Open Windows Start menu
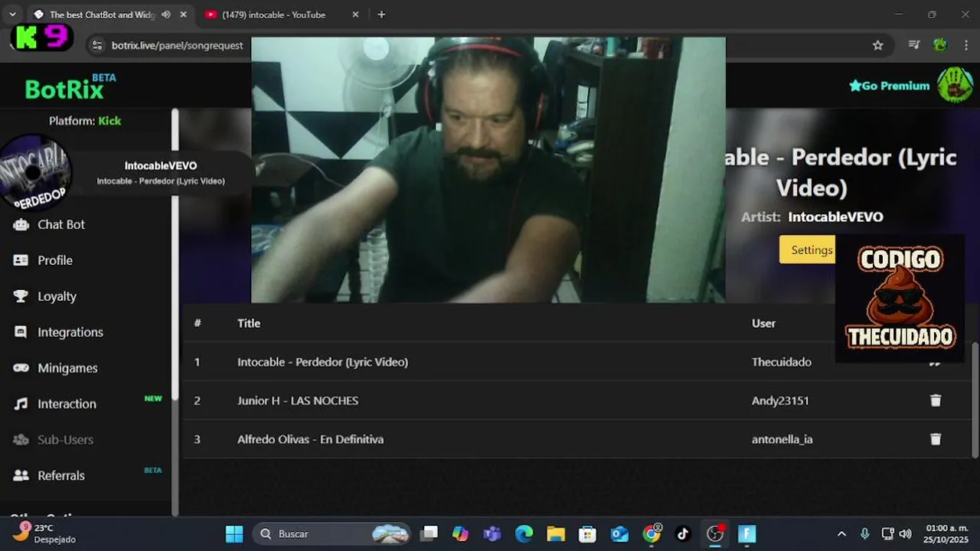This screenshot has height=551, width=980. pos(234,533)
